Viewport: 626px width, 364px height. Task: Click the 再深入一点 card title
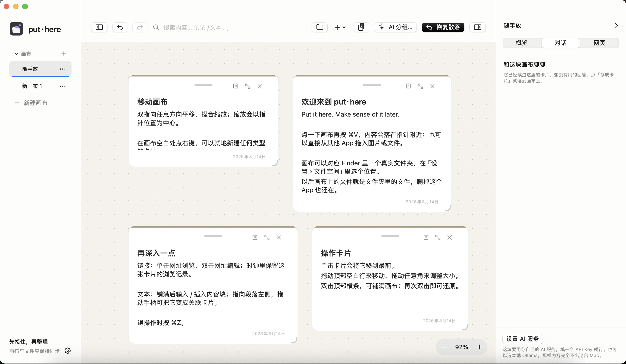click(x=156, y=253)
